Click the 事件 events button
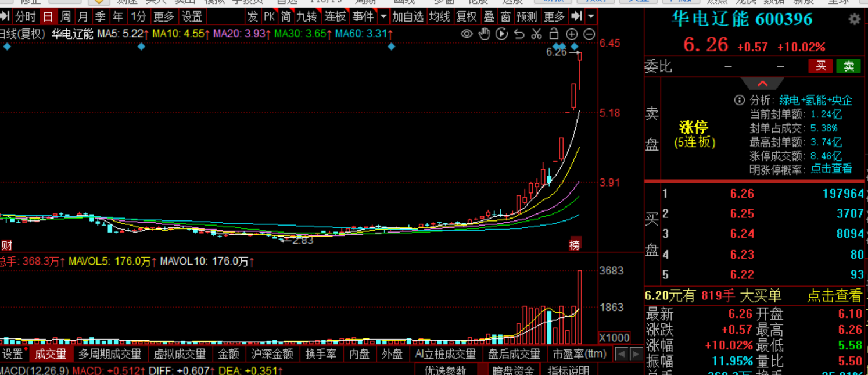This screenshot has height=375, width=868. click(363, 16)
